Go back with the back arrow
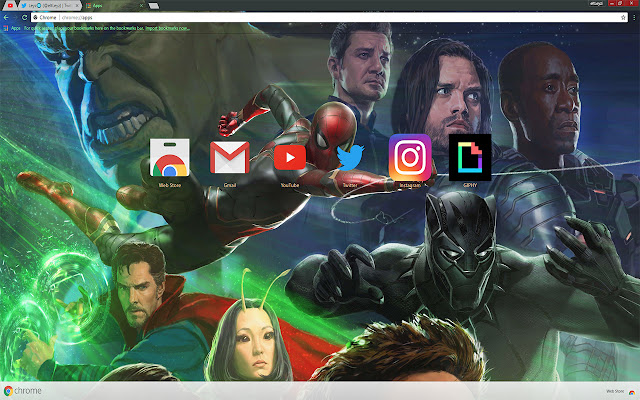Screen dimensions: 640x400 (x=6, y=18)
